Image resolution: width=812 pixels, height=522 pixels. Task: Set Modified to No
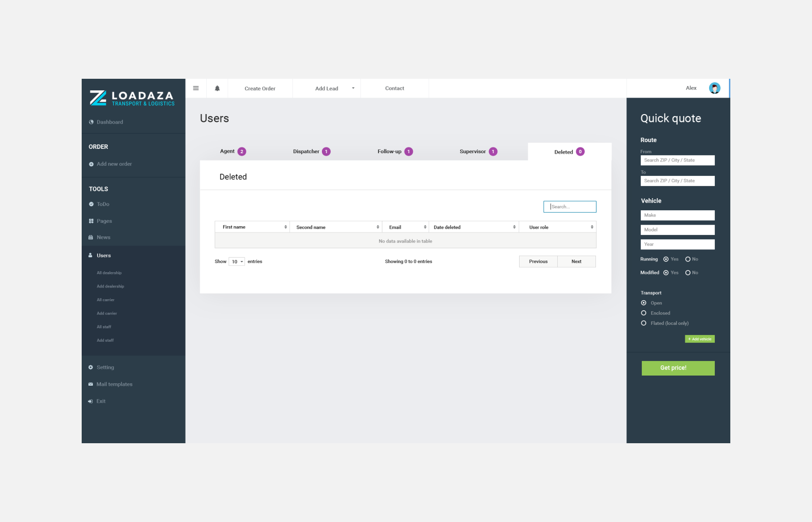[x=688, y=273]
